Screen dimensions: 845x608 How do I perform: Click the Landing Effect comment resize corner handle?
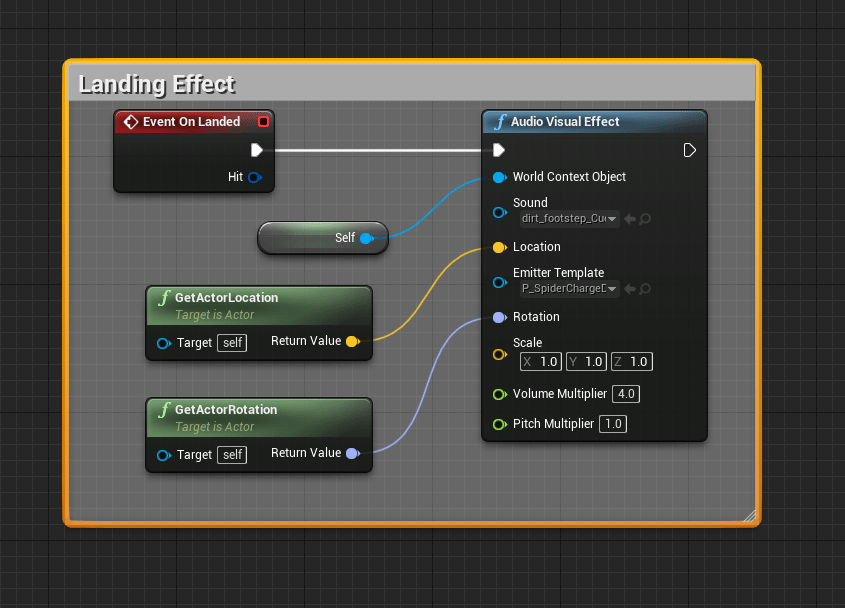tap(749, 515)
